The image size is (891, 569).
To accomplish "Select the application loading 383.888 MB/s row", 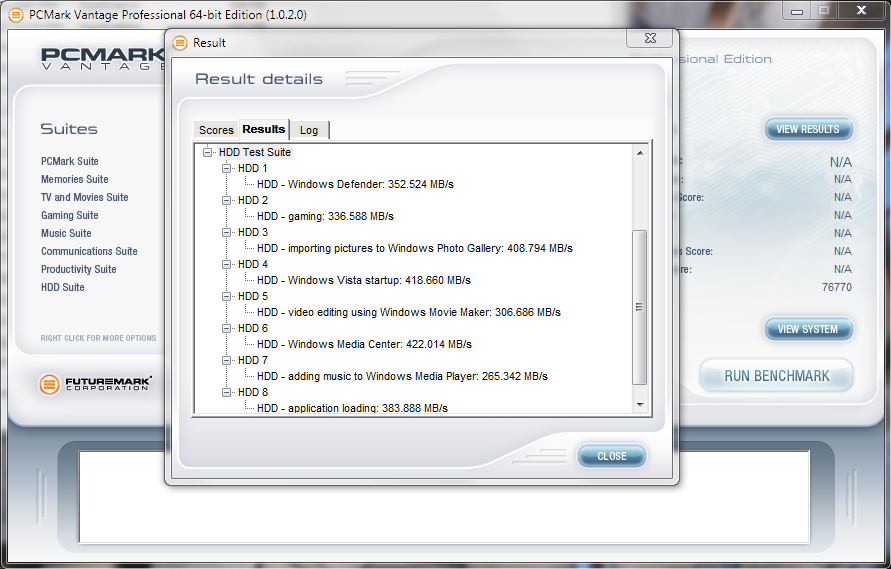I will [x=352, y=408].
